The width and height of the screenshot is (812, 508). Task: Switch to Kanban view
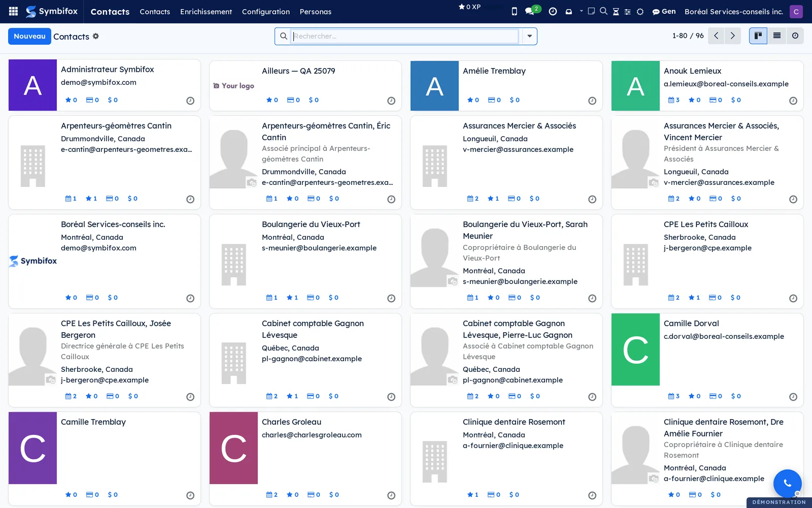click(x=758, y=36)
